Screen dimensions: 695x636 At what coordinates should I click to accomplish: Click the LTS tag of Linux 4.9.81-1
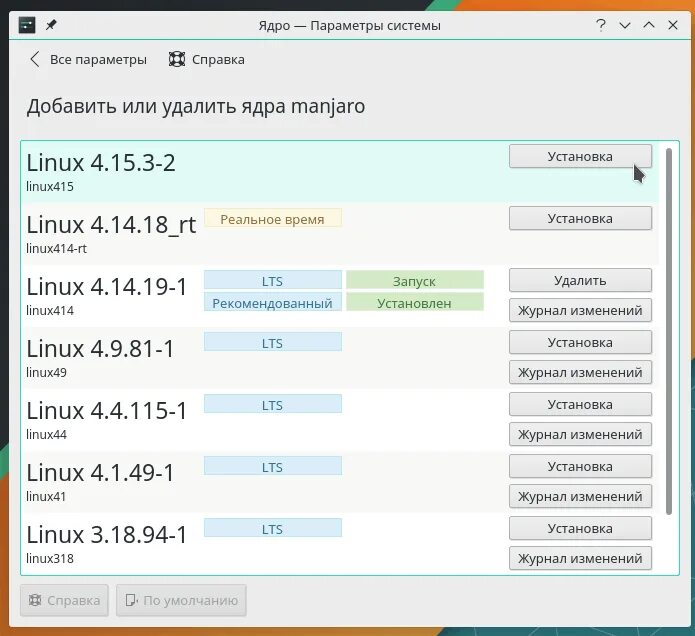pyautogui.click(x=273, y=343)
